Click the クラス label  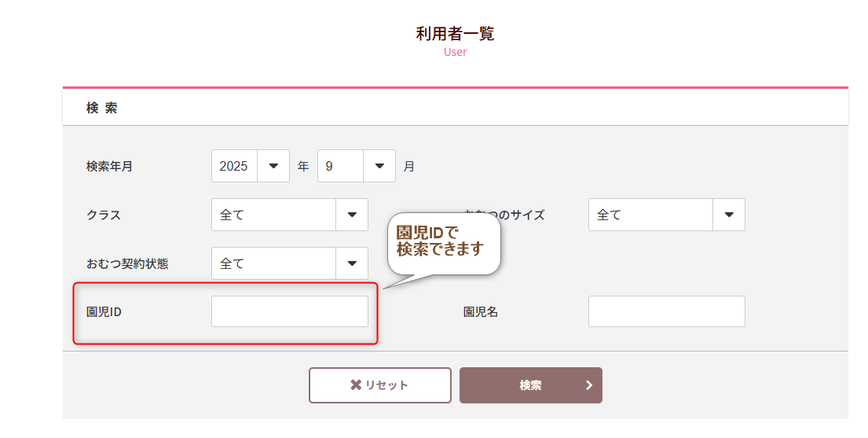[104, 215]
